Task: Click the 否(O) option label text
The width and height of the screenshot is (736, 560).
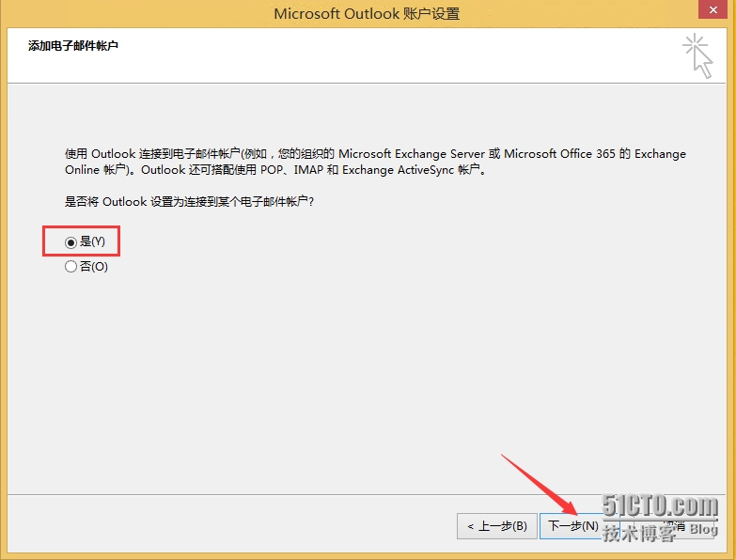Action: 94,267
